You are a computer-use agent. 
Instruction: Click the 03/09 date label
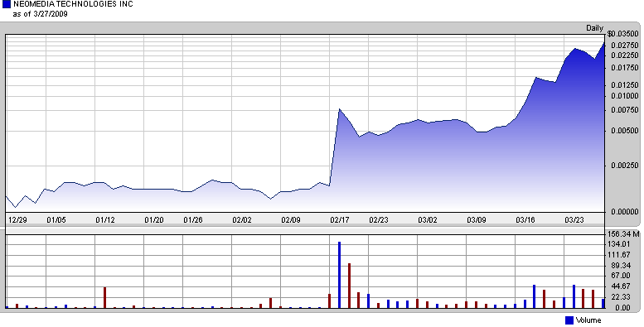point(477,220)
